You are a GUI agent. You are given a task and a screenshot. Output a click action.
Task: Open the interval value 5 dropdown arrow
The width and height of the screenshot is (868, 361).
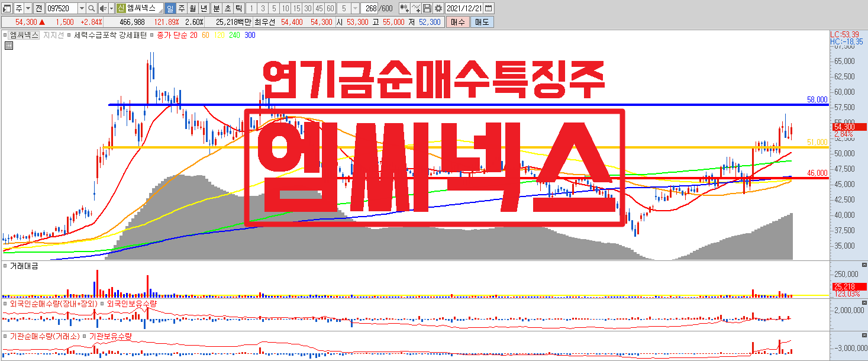tap(355, 8)
